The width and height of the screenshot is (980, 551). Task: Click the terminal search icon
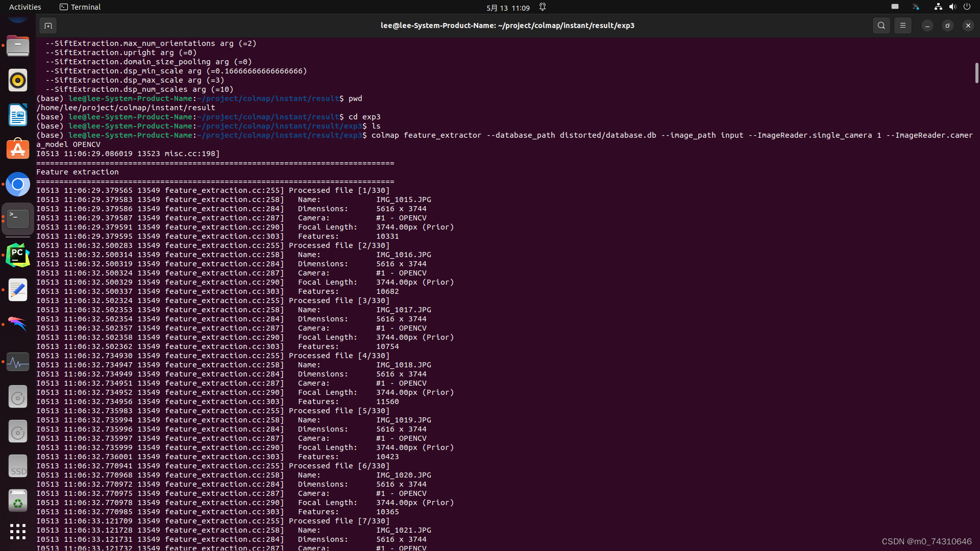click(x=881, y=26)
